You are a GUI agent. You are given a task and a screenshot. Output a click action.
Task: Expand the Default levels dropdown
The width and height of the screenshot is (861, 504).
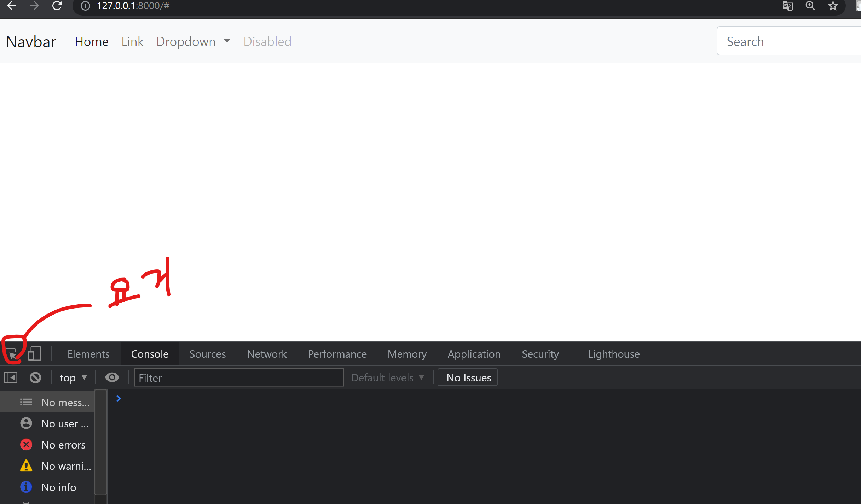388,378
